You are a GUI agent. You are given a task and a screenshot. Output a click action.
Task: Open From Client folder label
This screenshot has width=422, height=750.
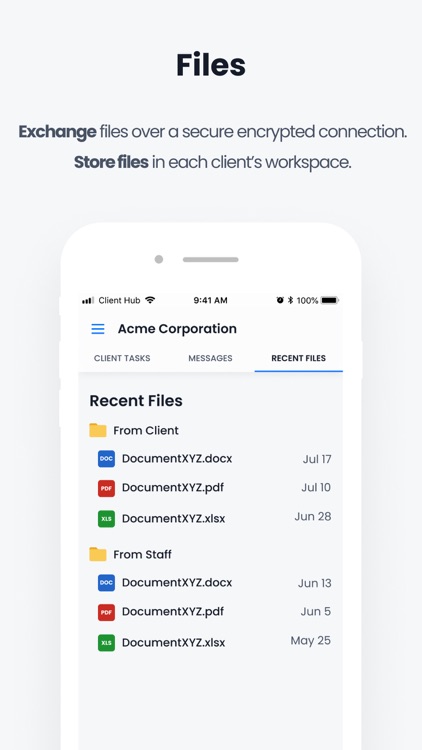146,430
